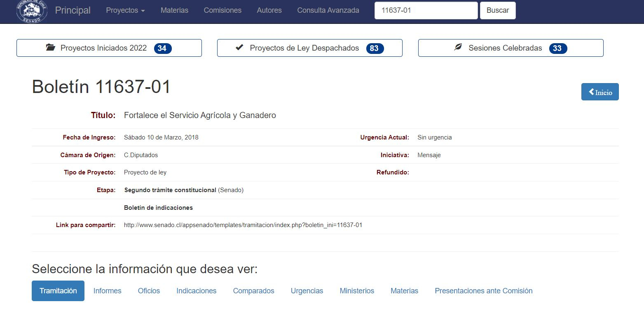This screenshot has width=644, height=318.
Task: Switch to the Ministerios tab
Action: [357, 291]
